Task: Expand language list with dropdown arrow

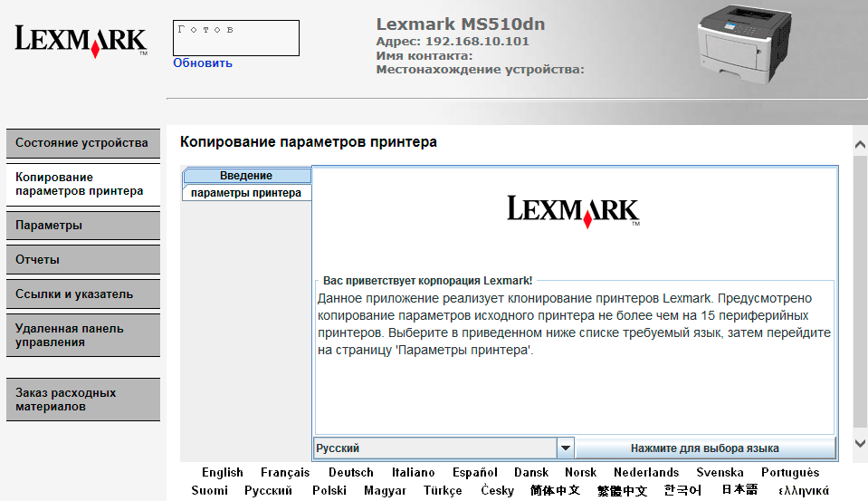Action: tap(566, 448)
